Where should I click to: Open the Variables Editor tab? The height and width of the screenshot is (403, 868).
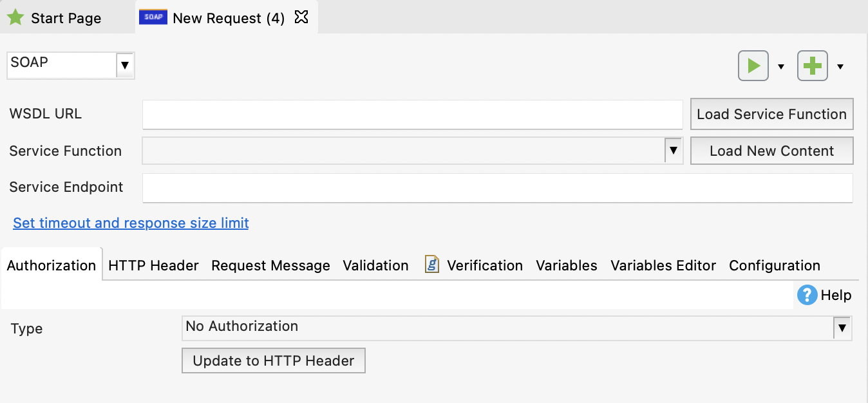pyautogui.click(x=663, y=265)
